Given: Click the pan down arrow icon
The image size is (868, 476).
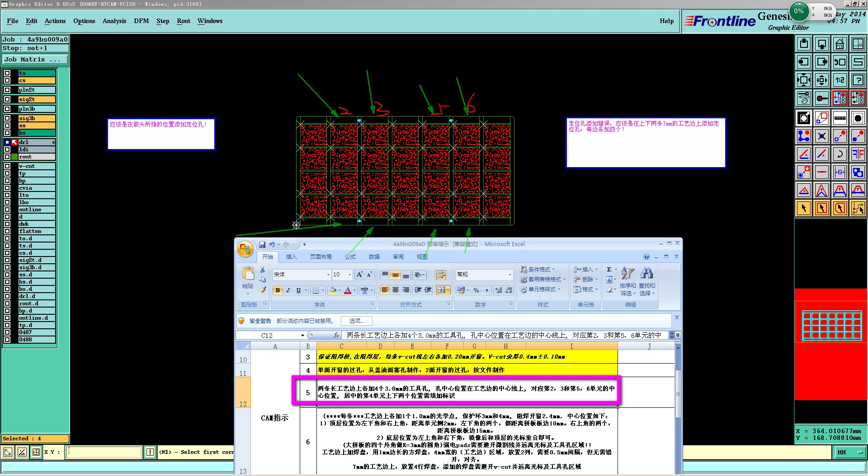Looking at the screenshot, I should click(x=822, y=44).
